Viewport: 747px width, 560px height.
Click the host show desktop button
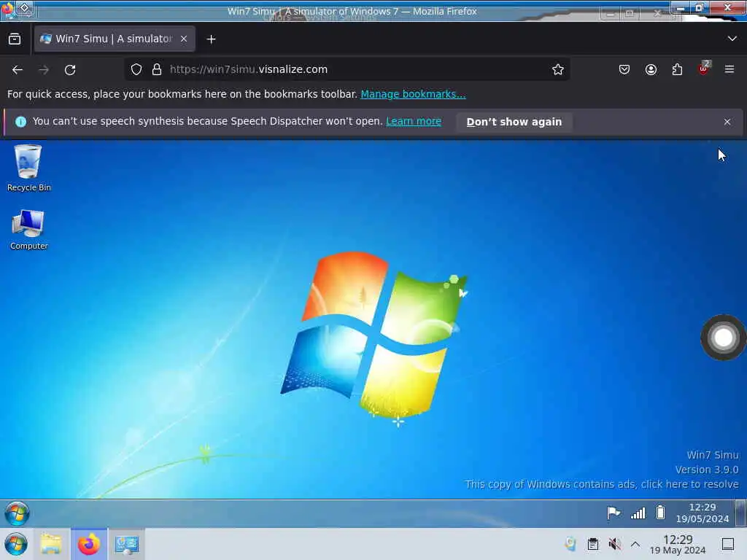click(x=728, y=544)
